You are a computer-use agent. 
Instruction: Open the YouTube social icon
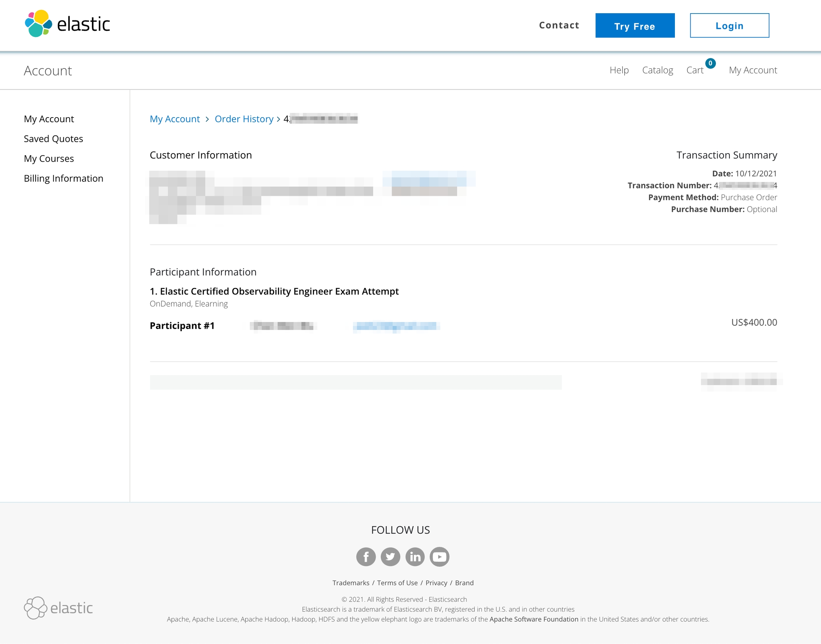[x=439, y=556]
